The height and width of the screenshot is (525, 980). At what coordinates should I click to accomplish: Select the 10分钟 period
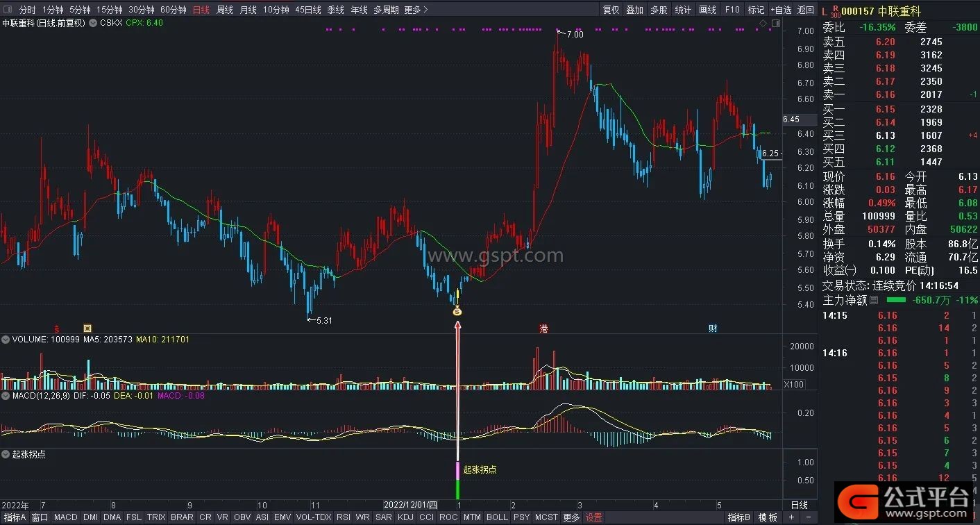[x=276, y=10]
